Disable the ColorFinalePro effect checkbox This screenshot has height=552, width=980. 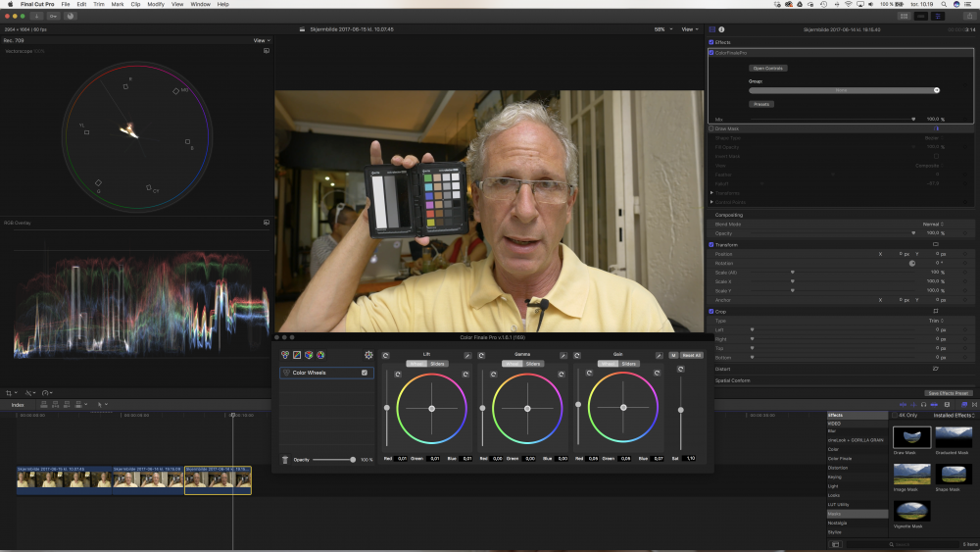pyautogui.click(x=711, y=52)
